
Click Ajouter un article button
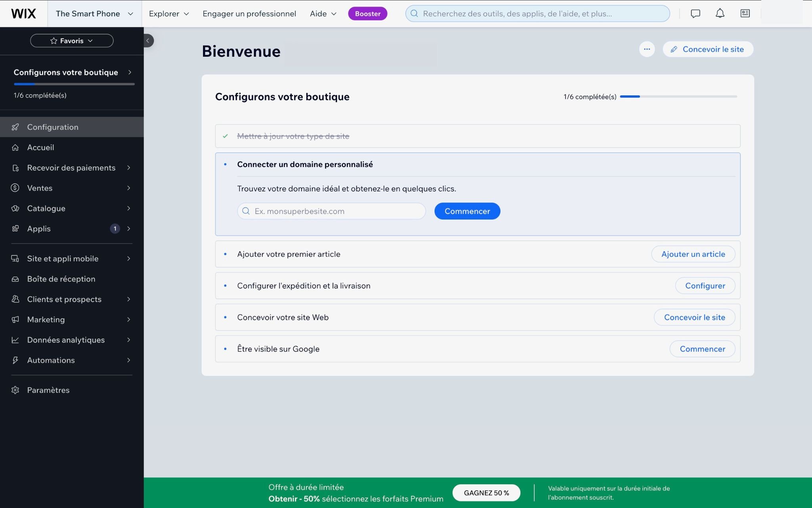693,254
